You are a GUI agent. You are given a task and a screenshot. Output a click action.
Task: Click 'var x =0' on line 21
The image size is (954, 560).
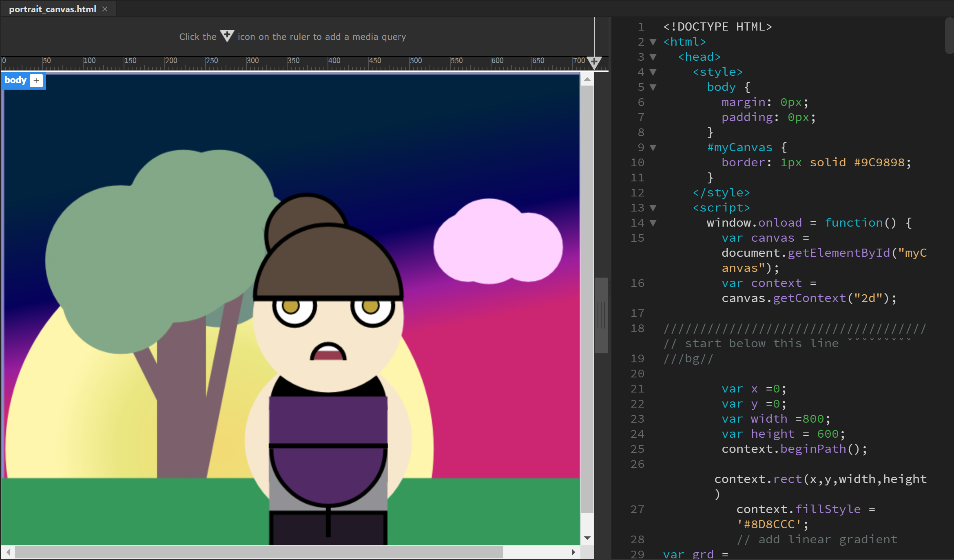pyautogui.click(x=754, y=389)
